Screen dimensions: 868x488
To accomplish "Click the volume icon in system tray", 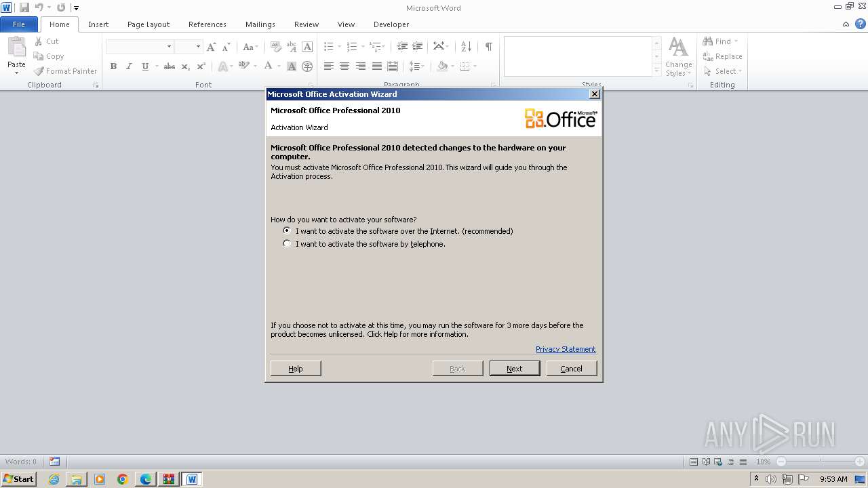I will (x=771, y=479).
